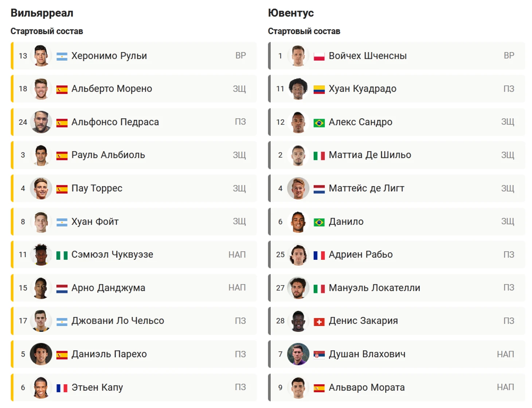Screen dimensions: 532x408
Task: Click the Nigeria flag beside Сэмюэл Чуквуэзе
Action: tap(62, 255)
